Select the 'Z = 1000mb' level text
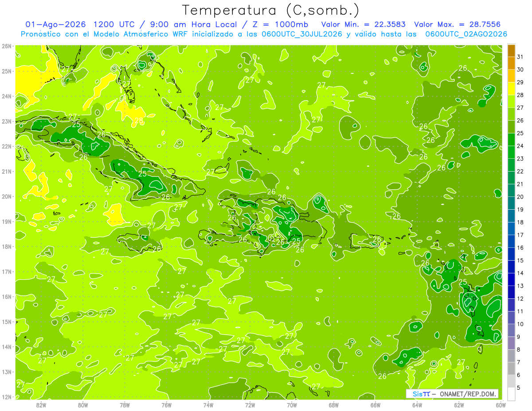 (x=279, y=24)
